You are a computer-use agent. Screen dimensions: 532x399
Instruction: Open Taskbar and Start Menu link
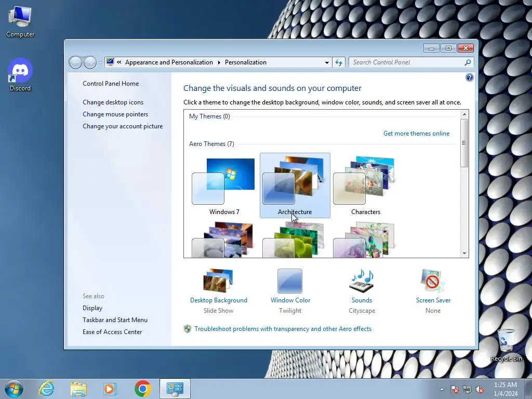pos(115,320)
